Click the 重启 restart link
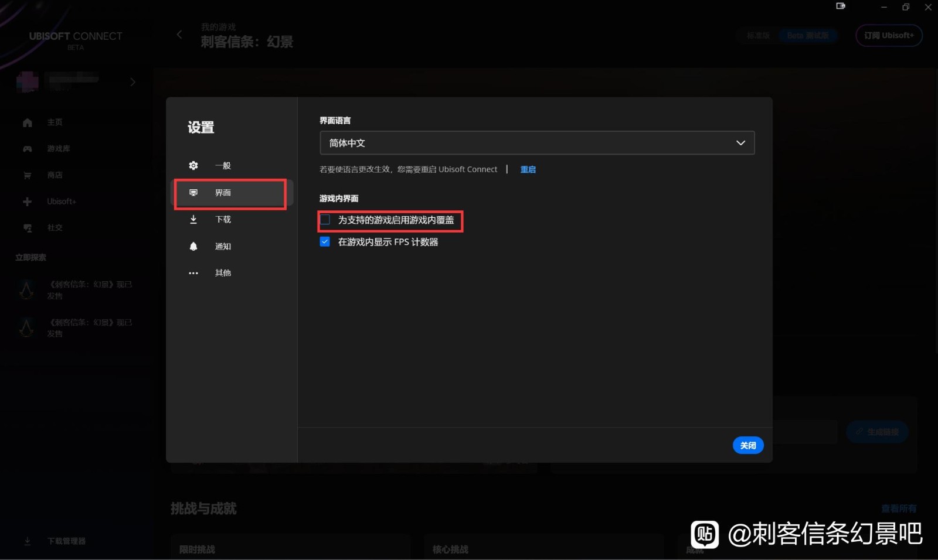The height and width of the screenshot is (560, 938). point(528,169)
